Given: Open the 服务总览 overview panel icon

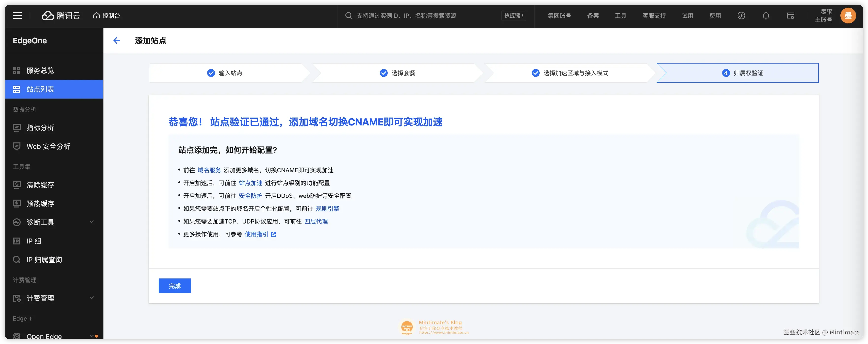Looking at the screenshot, I should [17, 70].
